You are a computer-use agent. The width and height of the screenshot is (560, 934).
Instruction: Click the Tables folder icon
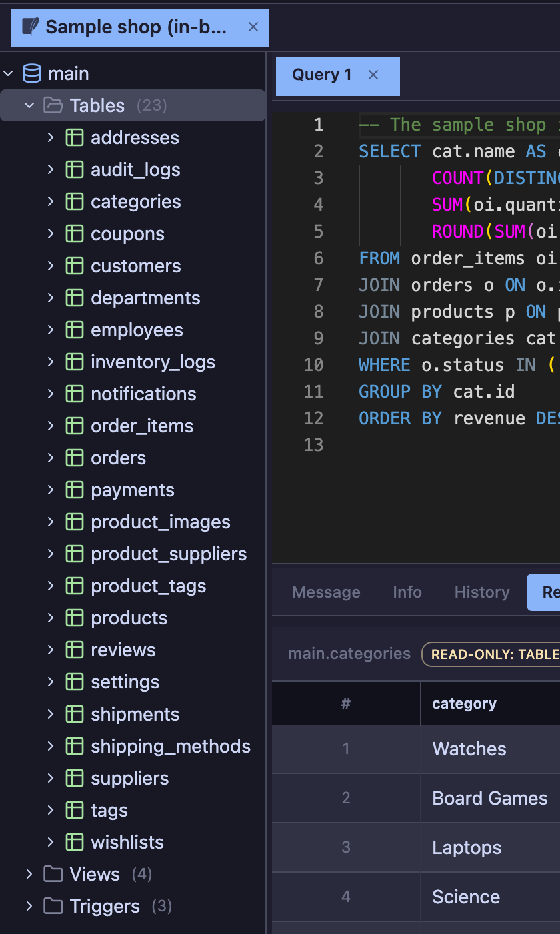pos(53,105)
